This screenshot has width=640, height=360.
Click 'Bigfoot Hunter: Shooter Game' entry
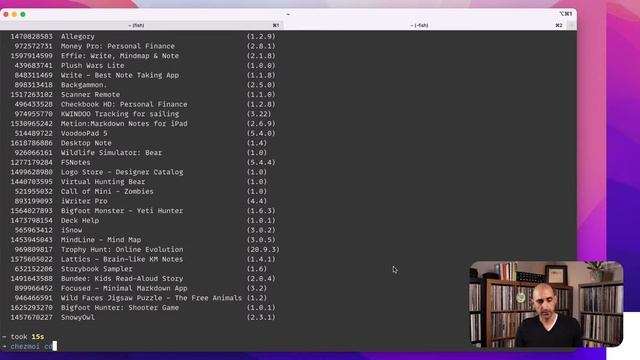coord(120,308)
